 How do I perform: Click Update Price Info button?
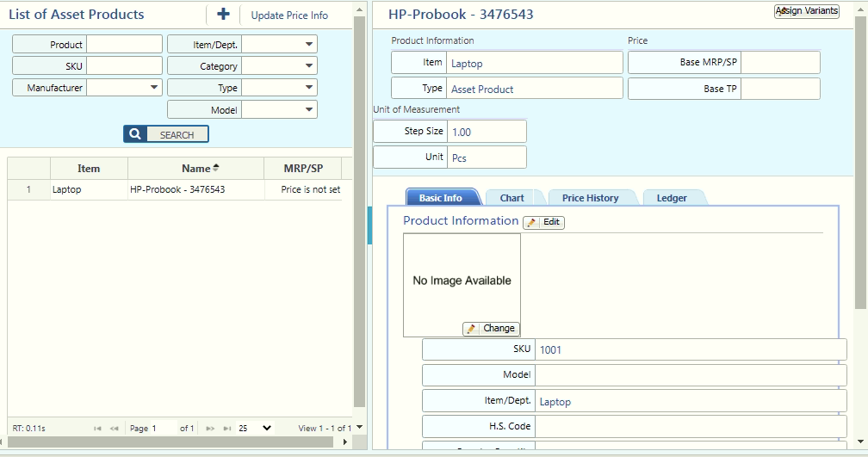pos(289,15)
